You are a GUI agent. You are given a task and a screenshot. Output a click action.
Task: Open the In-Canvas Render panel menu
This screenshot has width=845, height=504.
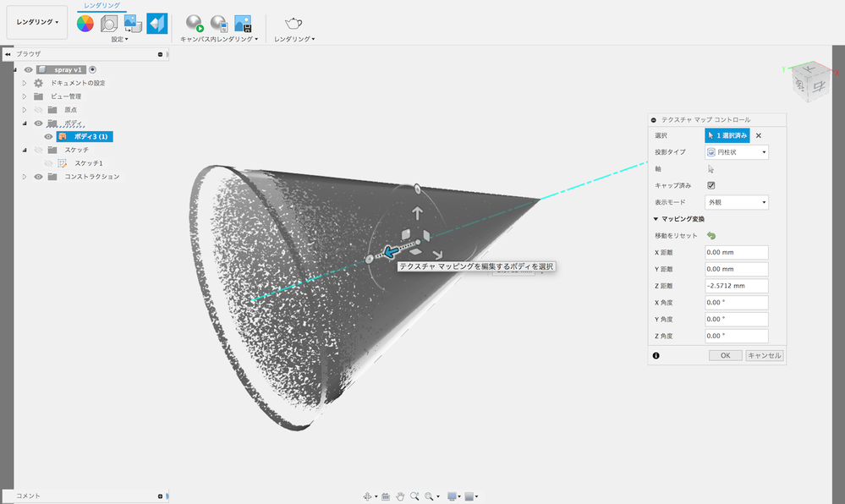219,40
